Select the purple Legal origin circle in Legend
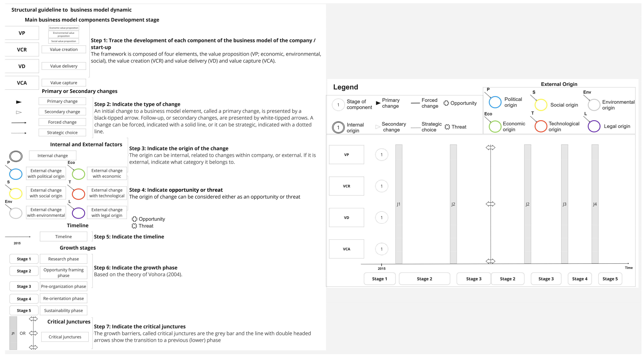This screenshot has width=644, height=358. 594,126
